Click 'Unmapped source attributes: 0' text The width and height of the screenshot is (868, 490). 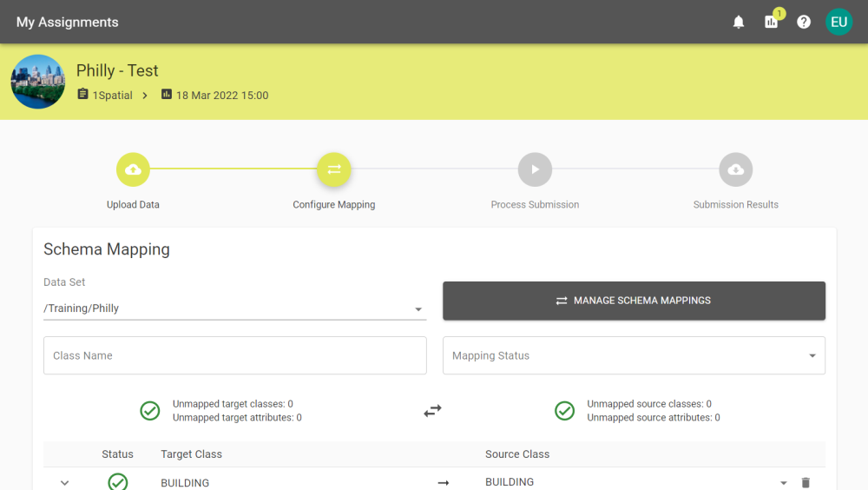click(654, 417)
